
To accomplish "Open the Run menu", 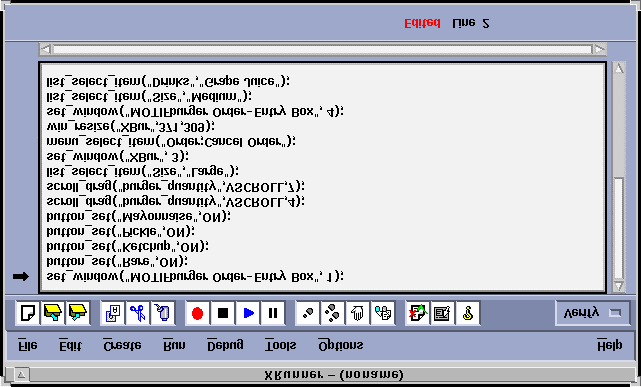I will click(x=174, y=345).
